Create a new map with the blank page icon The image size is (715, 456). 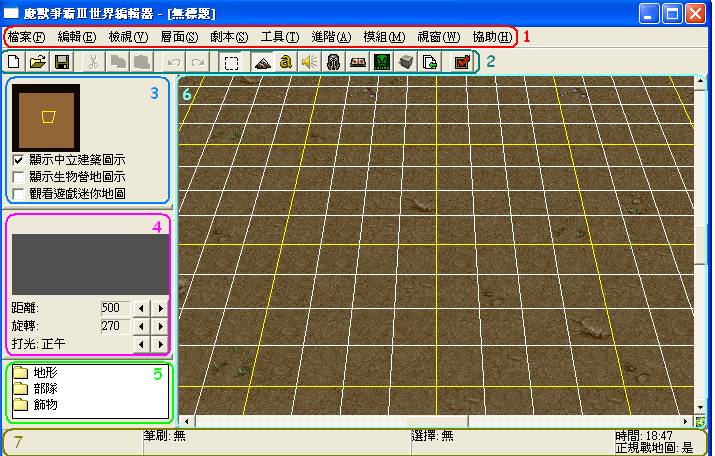tap(14, 62)
